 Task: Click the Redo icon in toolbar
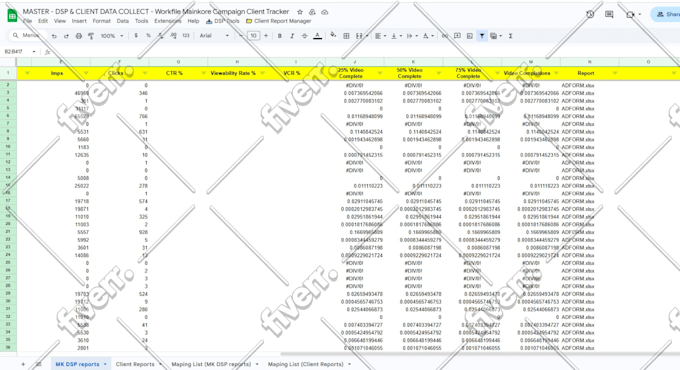pos(66,36)
